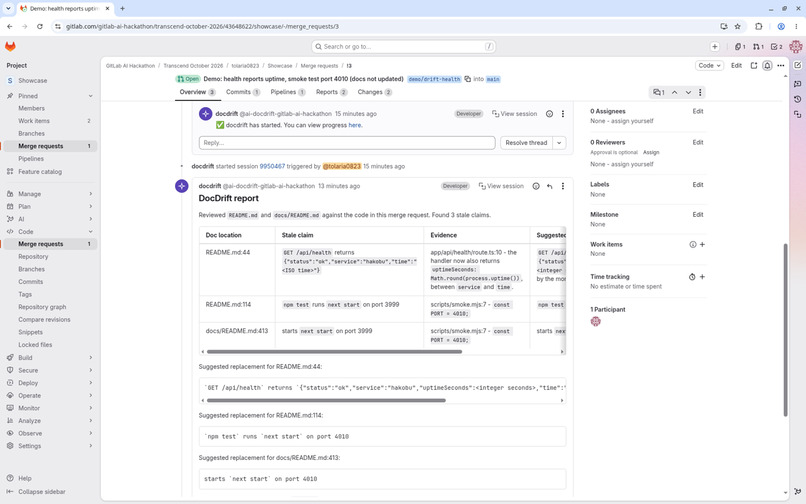Image resolution: width=806 pixels, height=504 pixels.
Task: Open assigned issues counter icon
Action: [740, 47]
